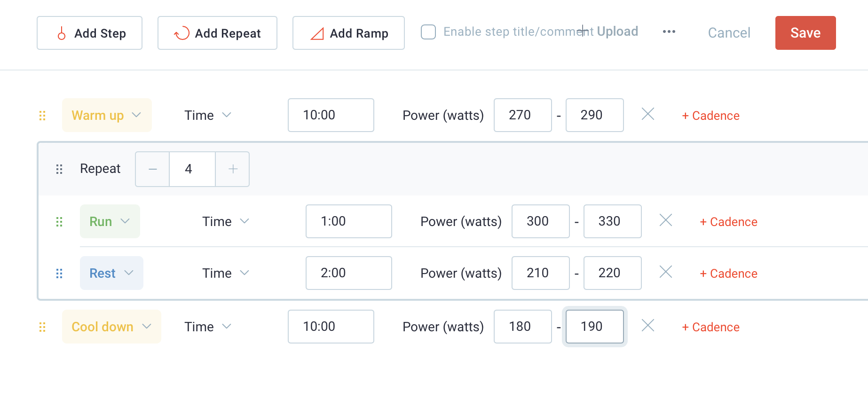Remove the Warm up power range
This screenshot has width=868, height=406.
pos(648,114)
